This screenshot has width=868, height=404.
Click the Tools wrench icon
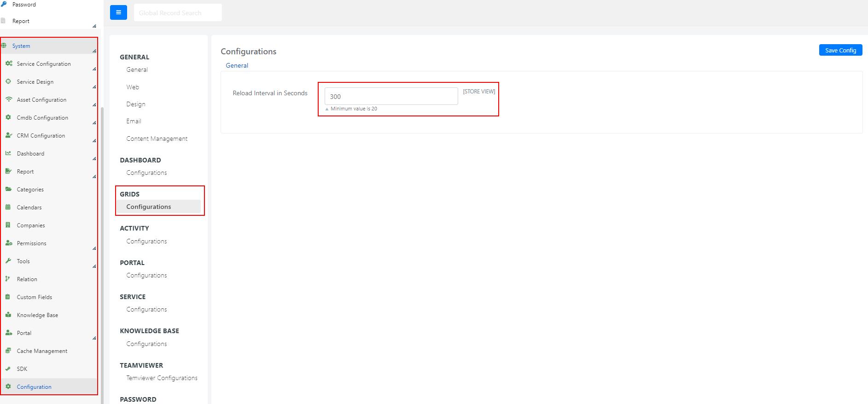coord(8,261)
